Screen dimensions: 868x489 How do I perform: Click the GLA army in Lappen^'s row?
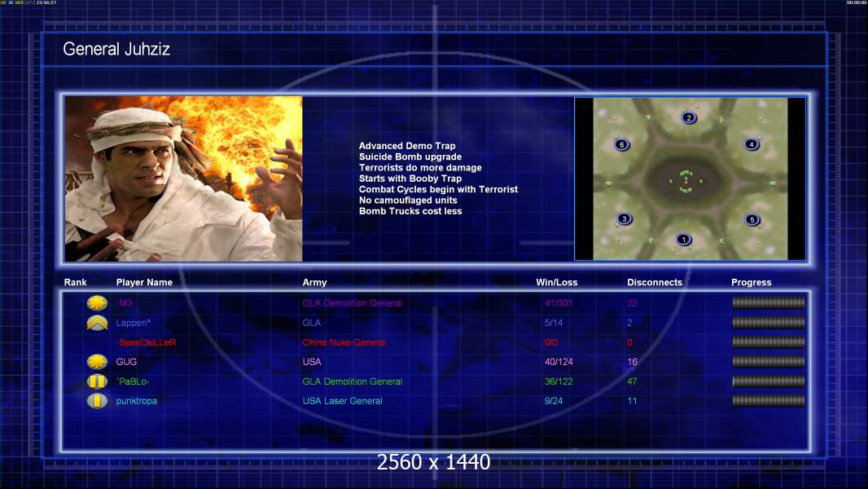tap(312, 323)
